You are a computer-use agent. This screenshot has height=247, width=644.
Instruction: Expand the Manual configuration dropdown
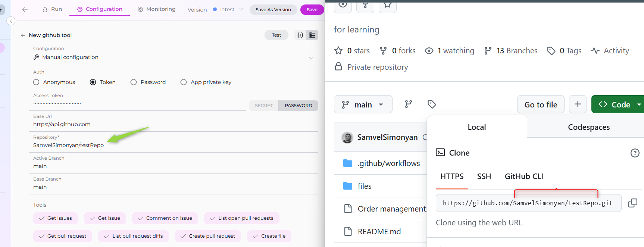(x=173, y=57)
